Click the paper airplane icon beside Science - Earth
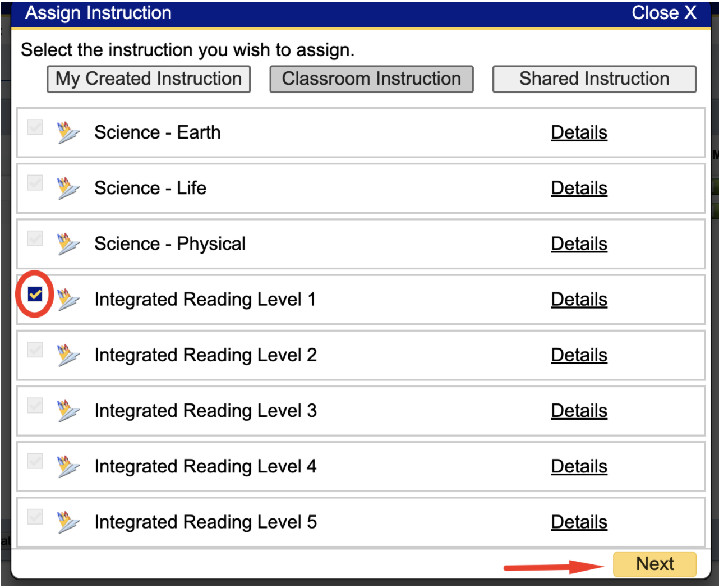Image resolution: width=719 pixels, height=588 pixels. 69,132
